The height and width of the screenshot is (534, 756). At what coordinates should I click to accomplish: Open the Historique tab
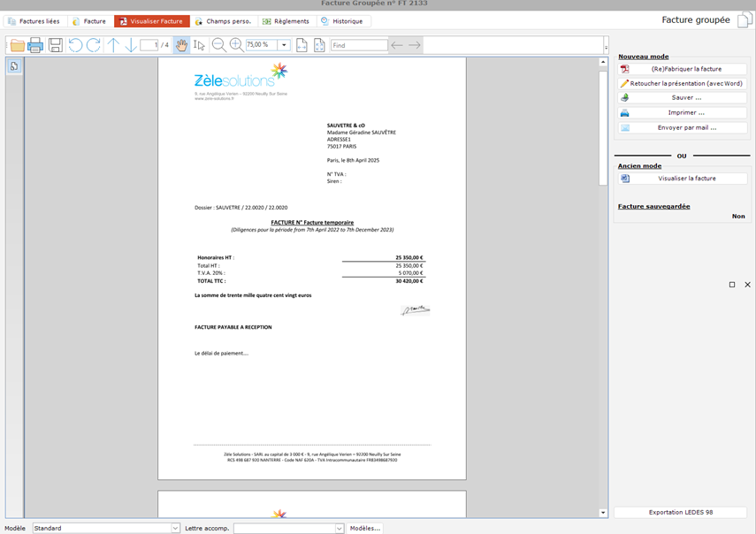341,21
